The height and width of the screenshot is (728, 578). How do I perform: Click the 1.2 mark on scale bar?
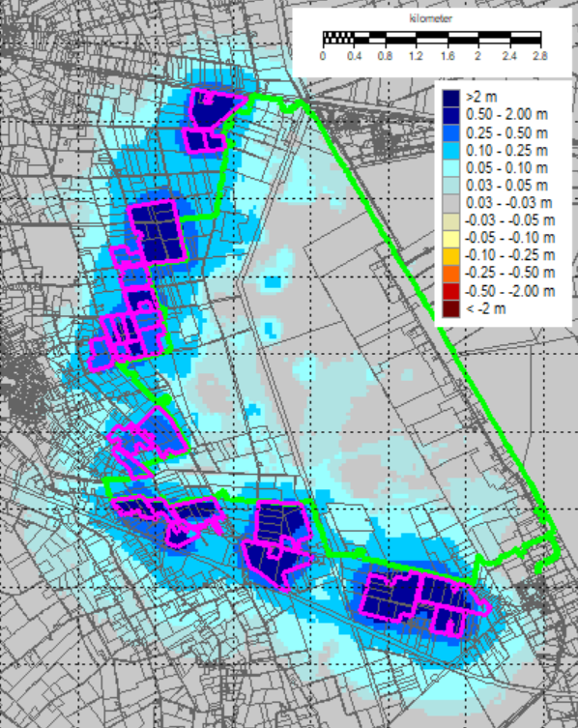click(416, 56)
